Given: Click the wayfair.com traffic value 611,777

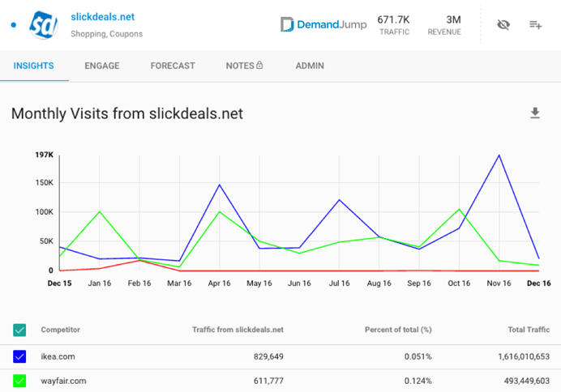Looking at the screenshot, I should point(268,381).
